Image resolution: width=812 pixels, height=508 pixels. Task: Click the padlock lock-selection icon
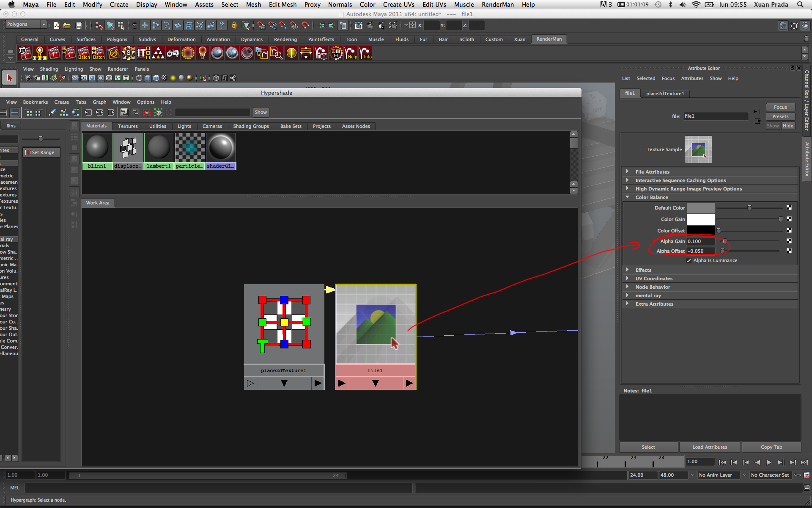click(234, 25)
